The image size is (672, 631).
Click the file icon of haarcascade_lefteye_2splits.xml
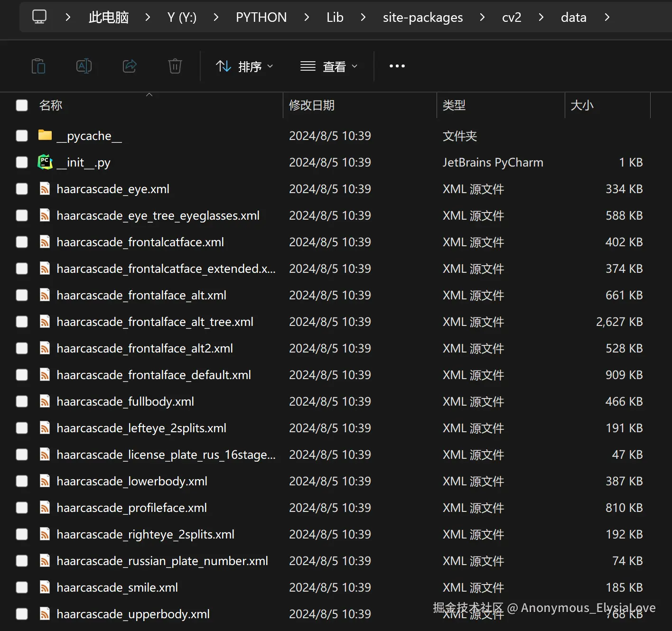pos(45,428)
